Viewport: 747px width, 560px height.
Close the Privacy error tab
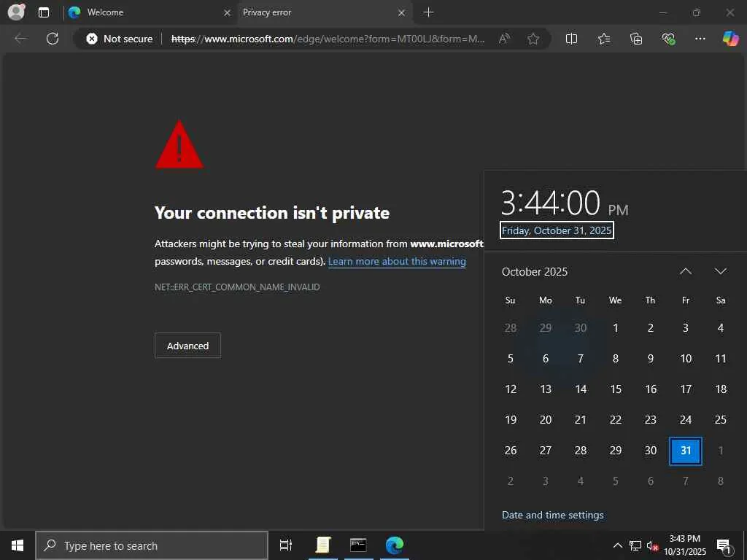(x=402, y=13)
